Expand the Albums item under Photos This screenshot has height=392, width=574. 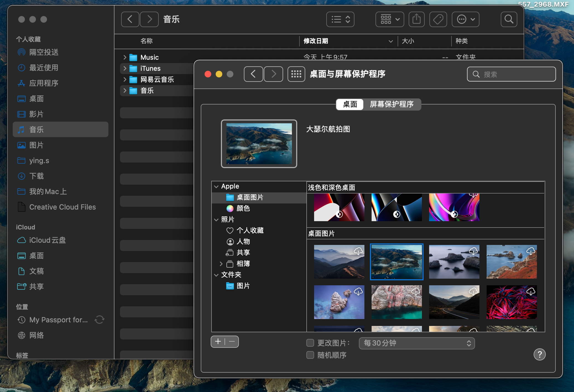pos(221,264)
